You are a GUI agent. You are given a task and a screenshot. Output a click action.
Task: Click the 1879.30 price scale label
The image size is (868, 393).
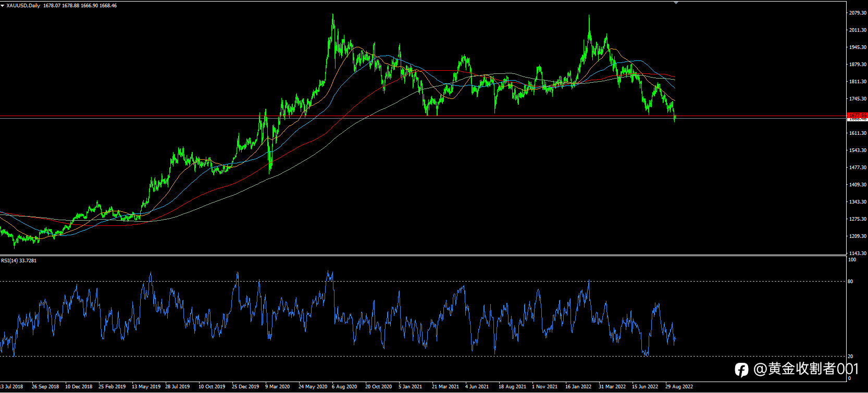(858, 65)
